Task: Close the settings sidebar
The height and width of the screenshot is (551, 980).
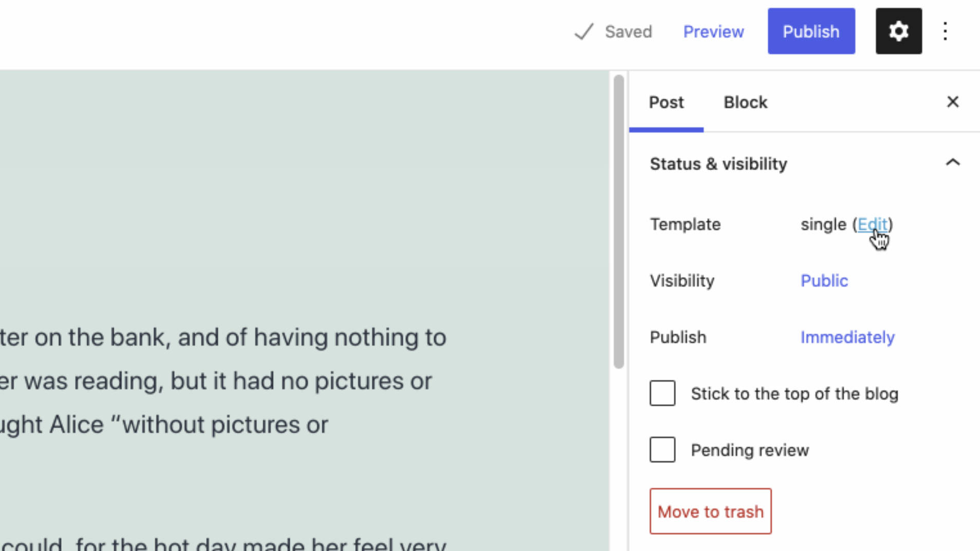Action: coord(952,102)
